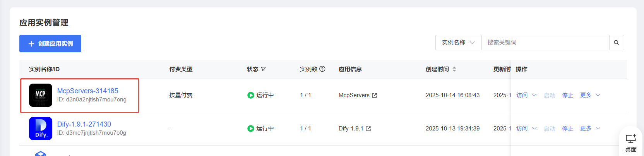
Task: Sort by creation time column arrows
Action: tap(454, 69)
